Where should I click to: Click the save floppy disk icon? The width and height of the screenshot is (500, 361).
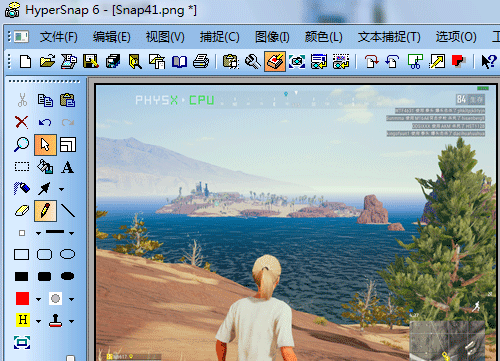pyautogui.click(x=91, y=62)
